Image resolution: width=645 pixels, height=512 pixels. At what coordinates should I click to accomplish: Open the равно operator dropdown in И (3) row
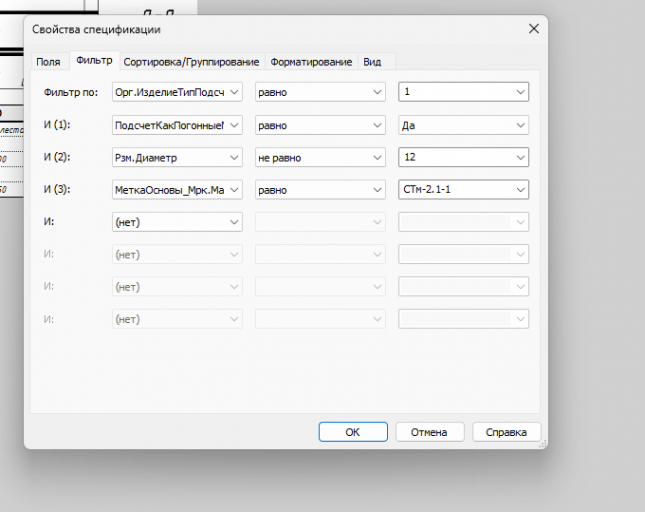(x=320, y=190)
